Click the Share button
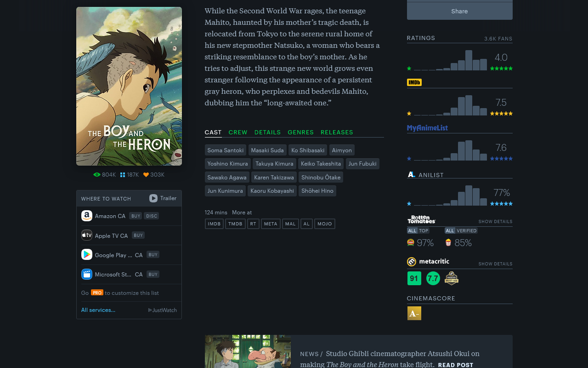 [459, 11]
